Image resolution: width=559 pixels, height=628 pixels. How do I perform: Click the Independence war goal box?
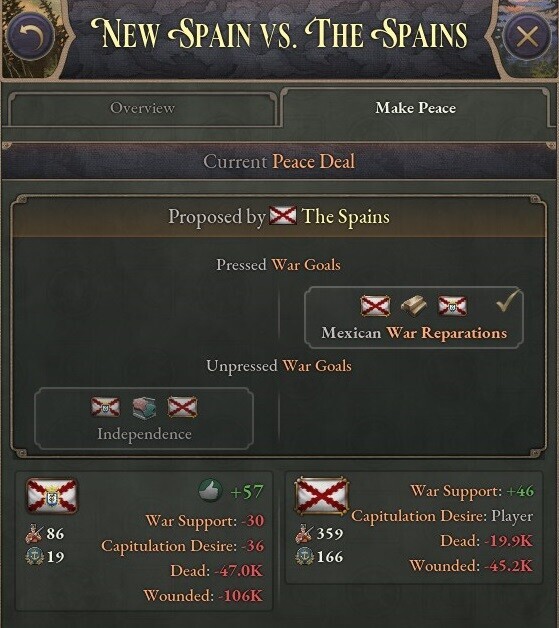click(x=144, y=418)
